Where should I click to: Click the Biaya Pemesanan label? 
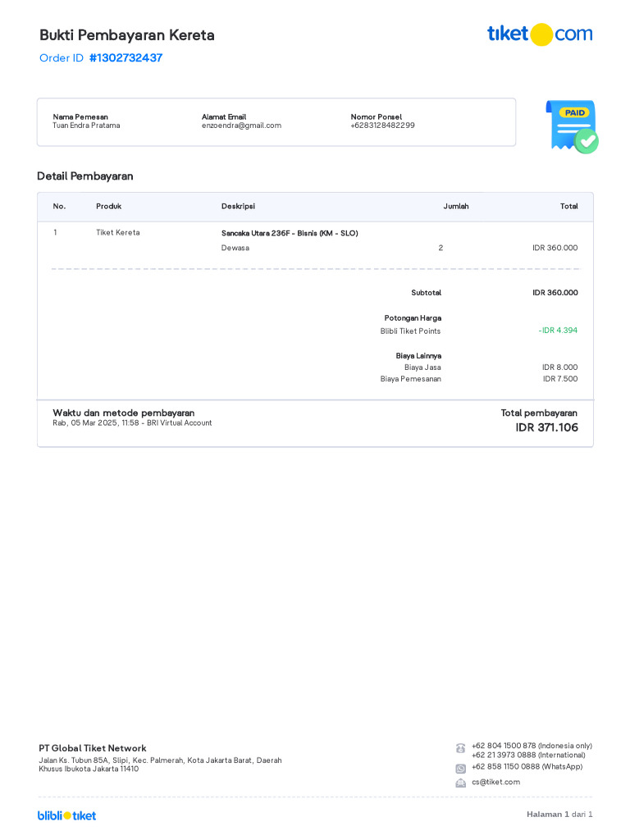tap(411, 379)
